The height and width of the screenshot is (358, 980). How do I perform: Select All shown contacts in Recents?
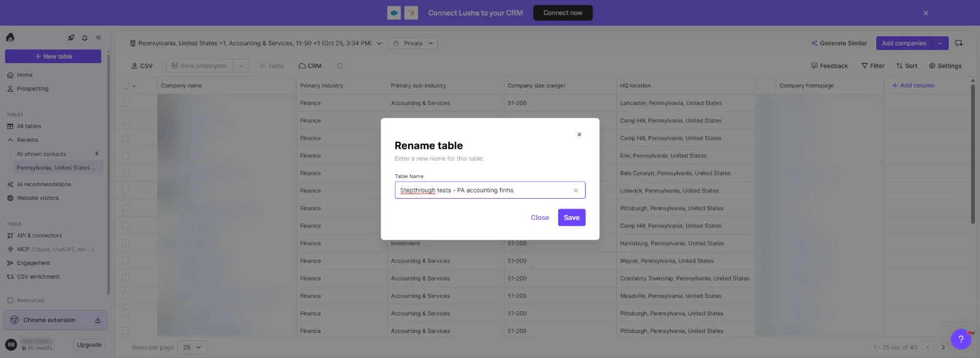41,154
